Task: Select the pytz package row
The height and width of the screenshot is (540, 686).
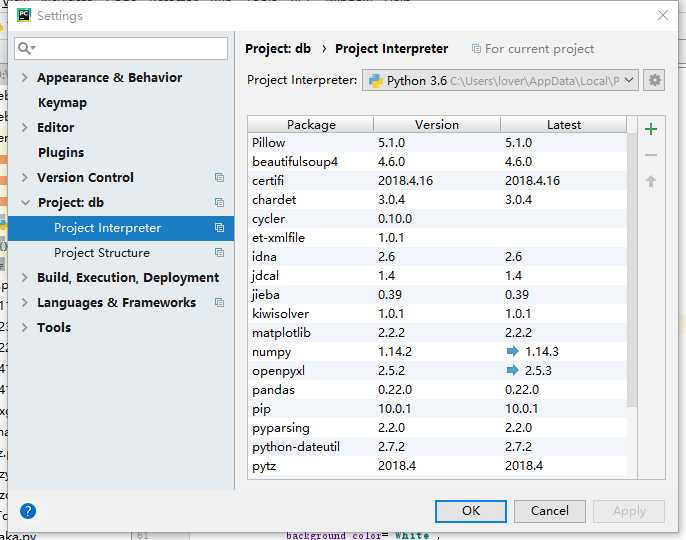Action: pos(437,466)
